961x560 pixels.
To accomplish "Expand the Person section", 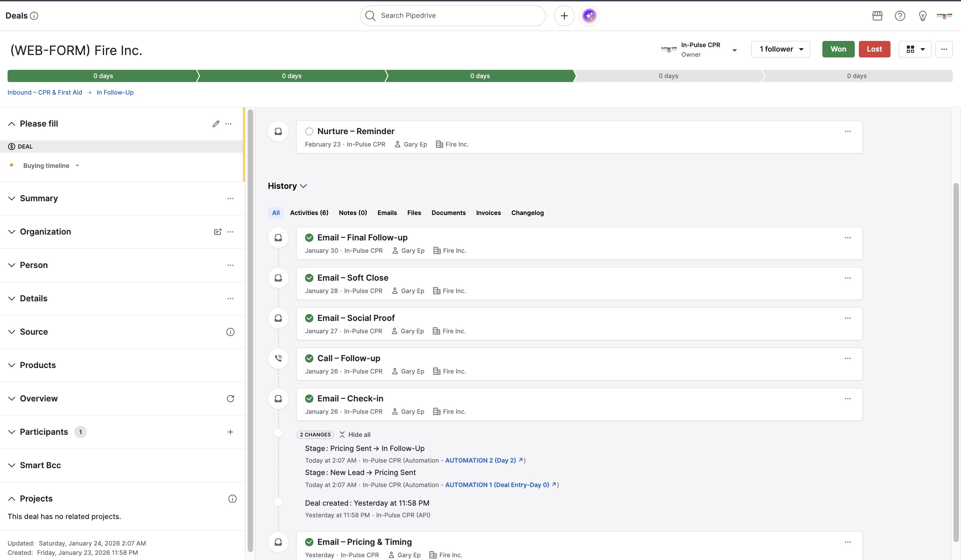I will (12, 265).
